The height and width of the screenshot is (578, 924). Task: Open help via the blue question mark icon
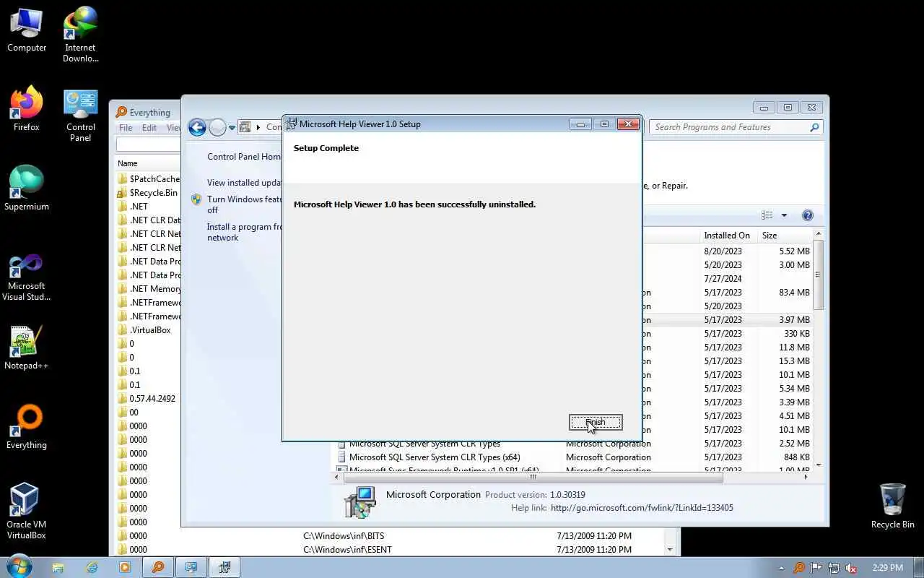(x=808, y=215)
